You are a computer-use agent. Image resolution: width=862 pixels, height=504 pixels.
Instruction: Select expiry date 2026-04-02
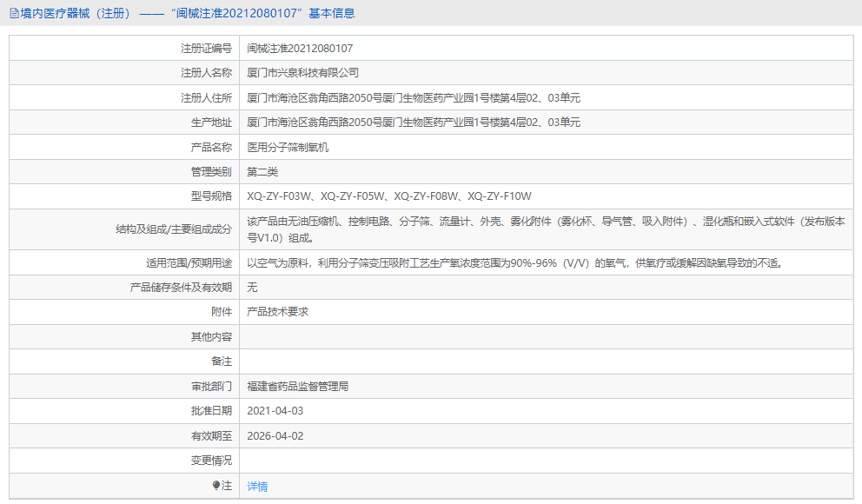[275, 436]
